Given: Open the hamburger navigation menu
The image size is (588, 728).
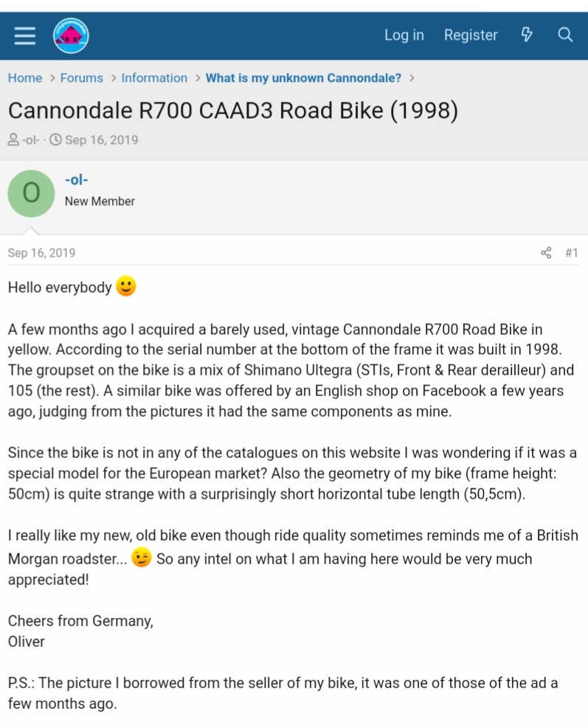Looking at the screenshot, I should pos(25,35).
